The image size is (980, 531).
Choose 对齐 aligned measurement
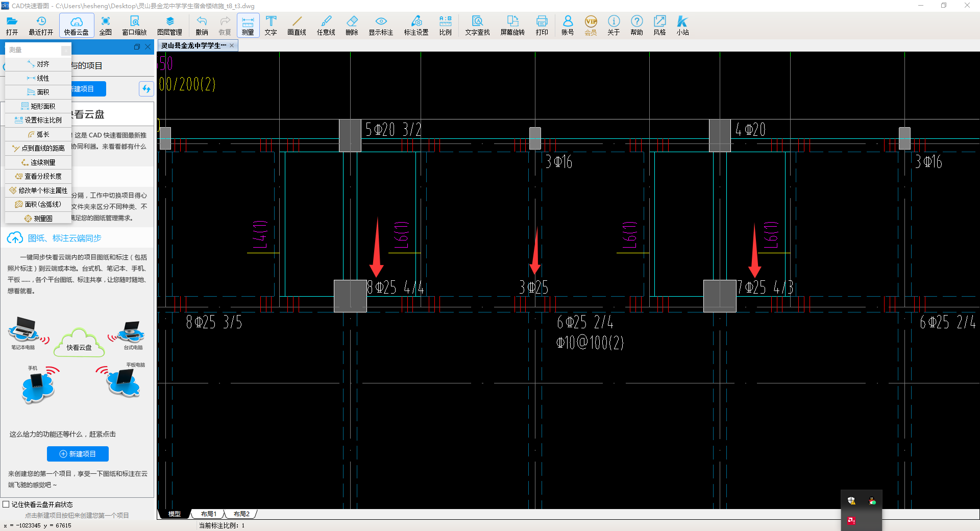point(38,64)
